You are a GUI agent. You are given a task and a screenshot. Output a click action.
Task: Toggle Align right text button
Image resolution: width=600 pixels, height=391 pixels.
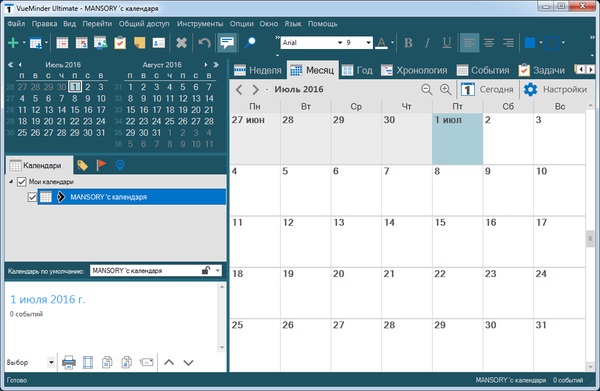508,42
